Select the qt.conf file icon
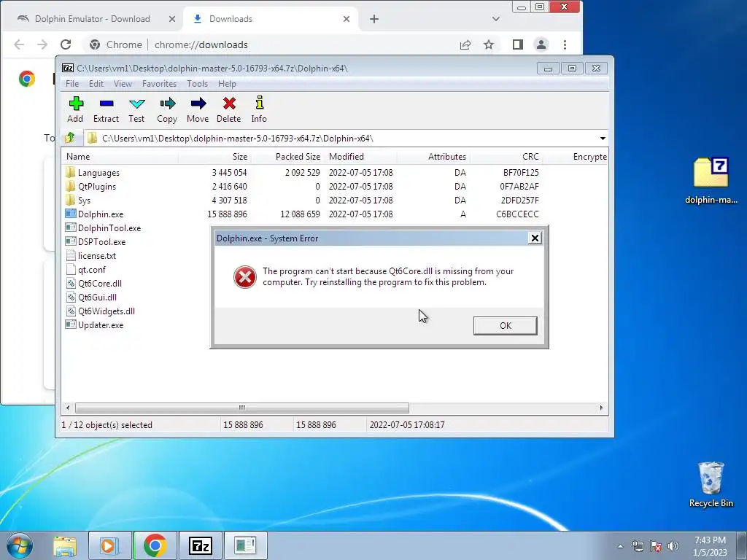This screenshot has height=560, width=747. (71, 270)
